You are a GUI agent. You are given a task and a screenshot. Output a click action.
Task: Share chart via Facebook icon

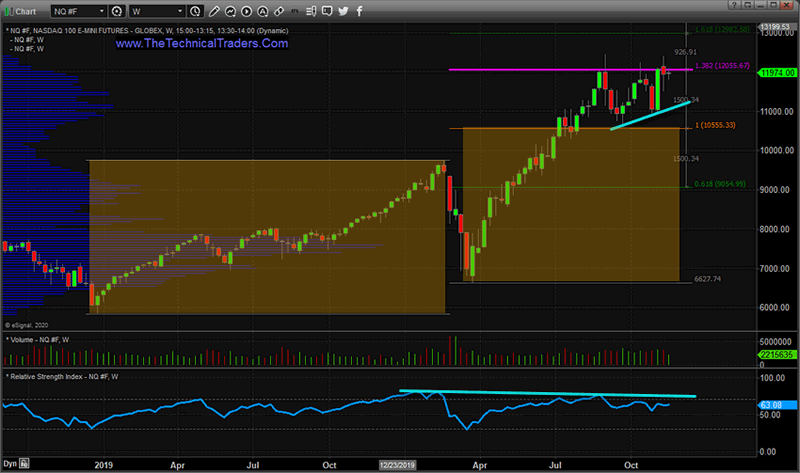pyautogui.click(x=359, y=11)
